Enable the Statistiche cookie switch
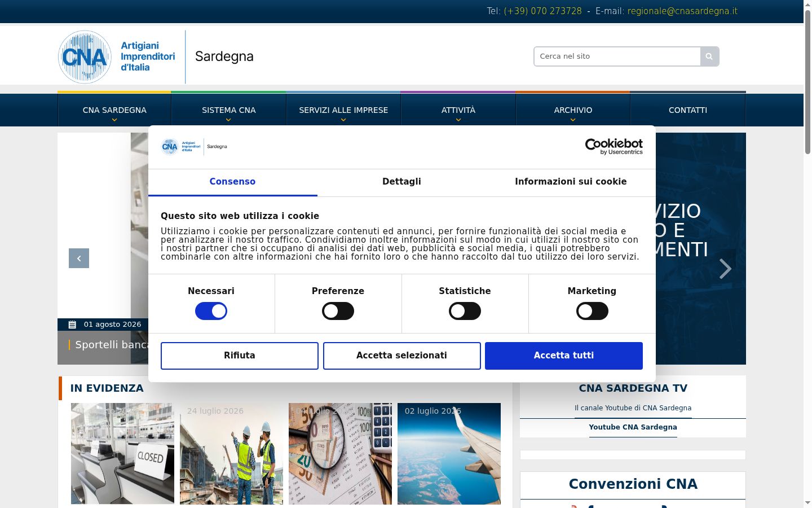This screenshot has width=812, height=508. point(465,311)
